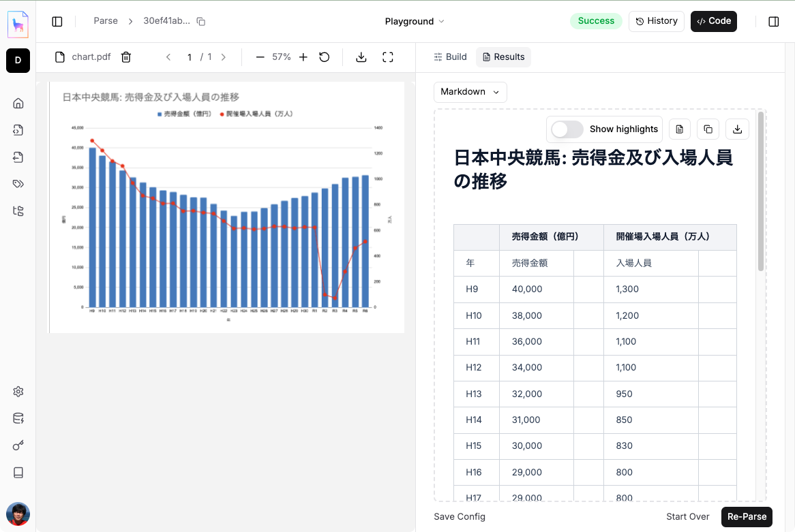The image size is (795, 532).
Task: Click Save Config
Action: coord(460,516)
